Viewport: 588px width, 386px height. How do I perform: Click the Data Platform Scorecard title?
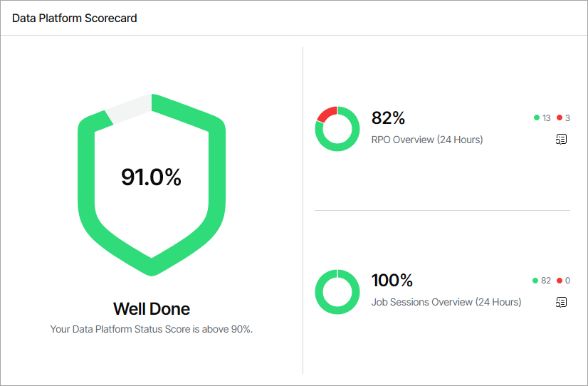click(75, 18)
